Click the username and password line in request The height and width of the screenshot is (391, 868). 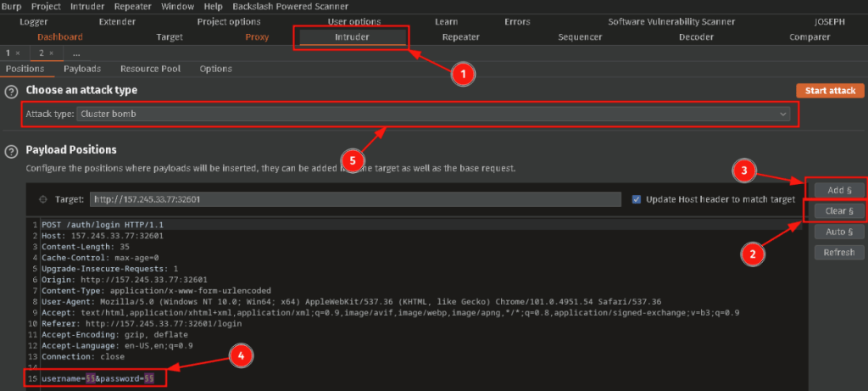coord(98,377)
